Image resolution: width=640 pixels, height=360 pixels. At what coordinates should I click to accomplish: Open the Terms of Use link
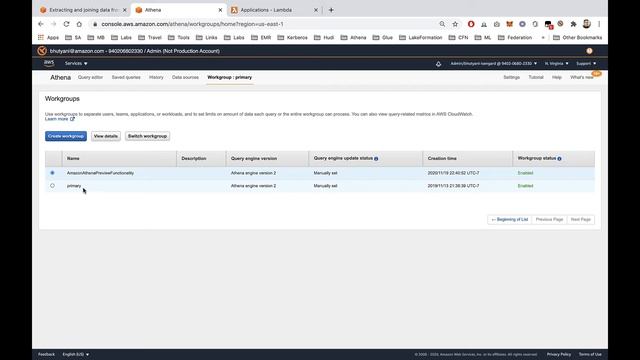pos(590,354)
